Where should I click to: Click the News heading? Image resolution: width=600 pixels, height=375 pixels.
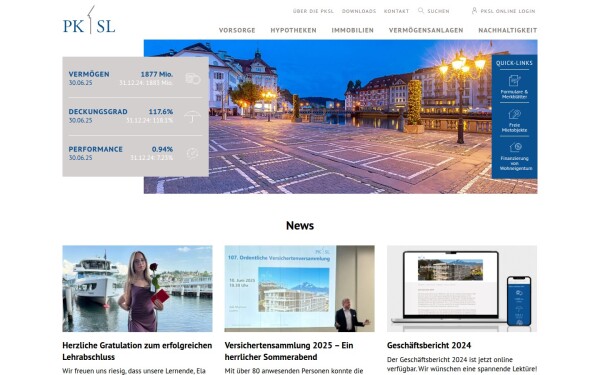pos(300,225)
